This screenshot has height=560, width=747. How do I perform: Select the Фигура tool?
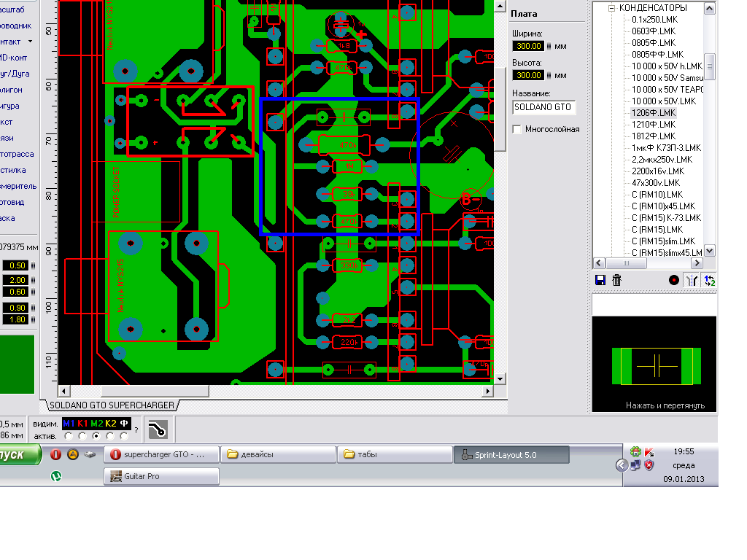[x=9, y=106]
